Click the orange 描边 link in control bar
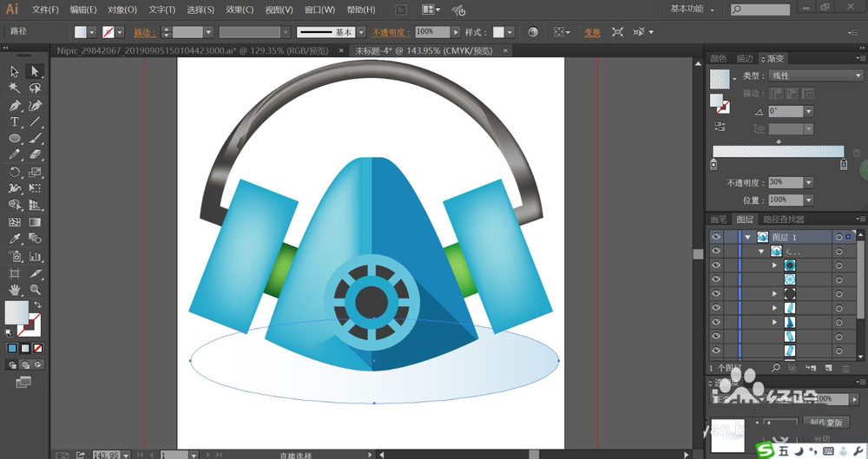Viewport: 868px width, 459px height. 145,33
